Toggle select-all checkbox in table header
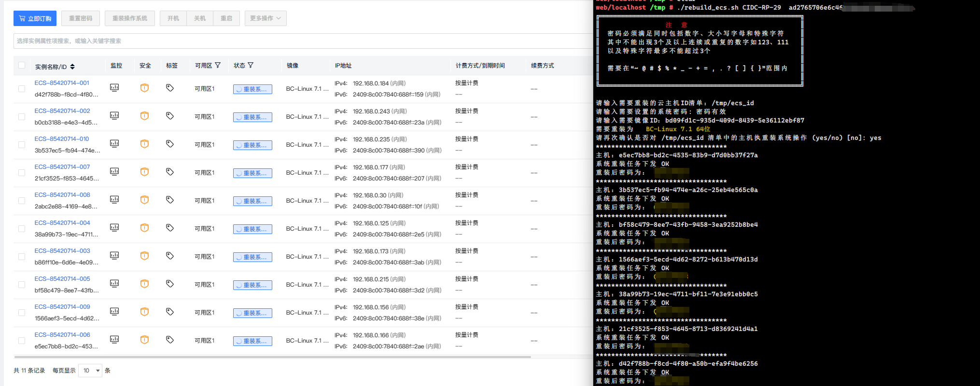The height and width of the screenshot is (386, 980). point(22,65)
